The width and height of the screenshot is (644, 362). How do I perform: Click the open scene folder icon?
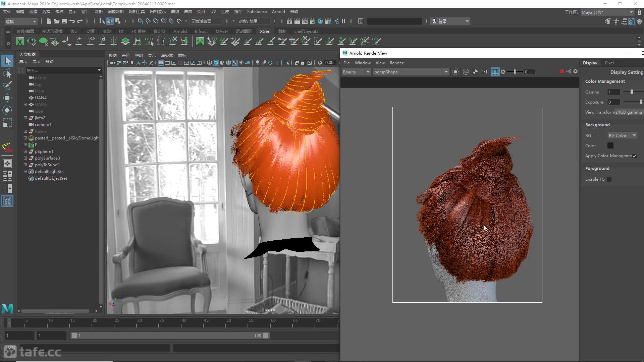pos(57,21)
